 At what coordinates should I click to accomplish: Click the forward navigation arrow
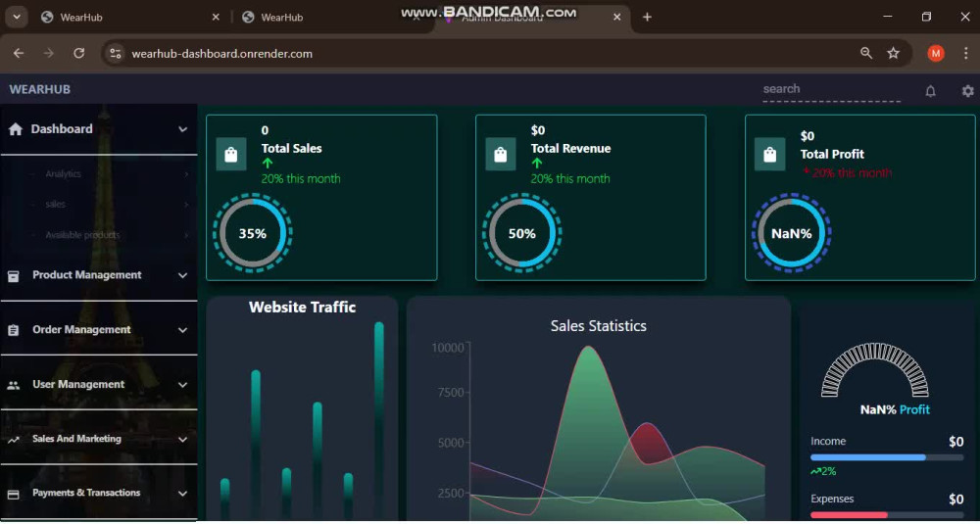[49, 53]
